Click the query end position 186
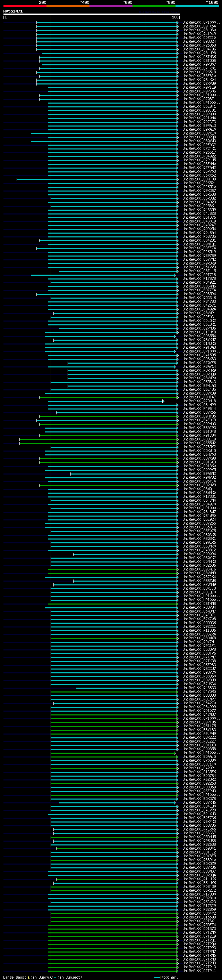222x980 pixels. [x=175, y=17]
